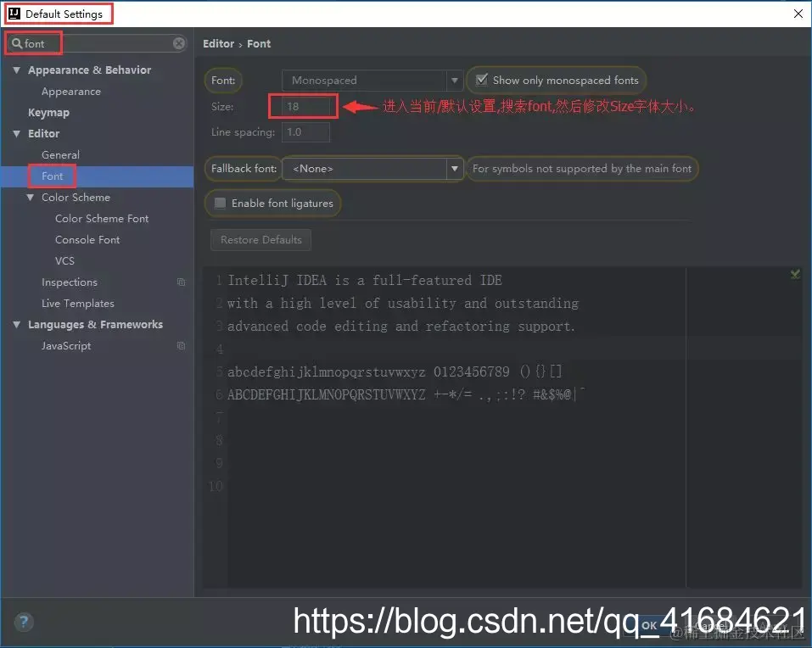Collapse Languages & Frameworks section
Screen dimensions: 812x648
17,325
